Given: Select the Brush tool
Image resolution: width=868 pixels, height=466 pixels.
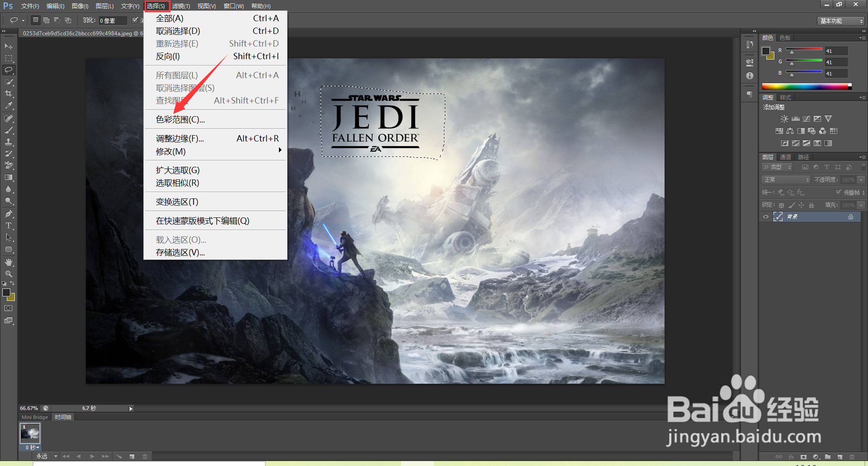Looking at the screenshot, I should (x=9, y=130).
